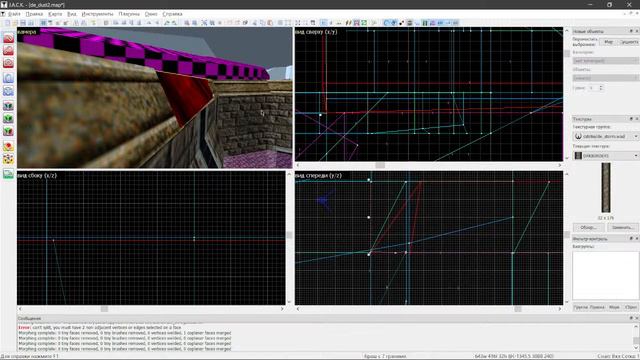
Task: Open the Плагины menu
Action: pyautogui.click(x=129, y=14)
